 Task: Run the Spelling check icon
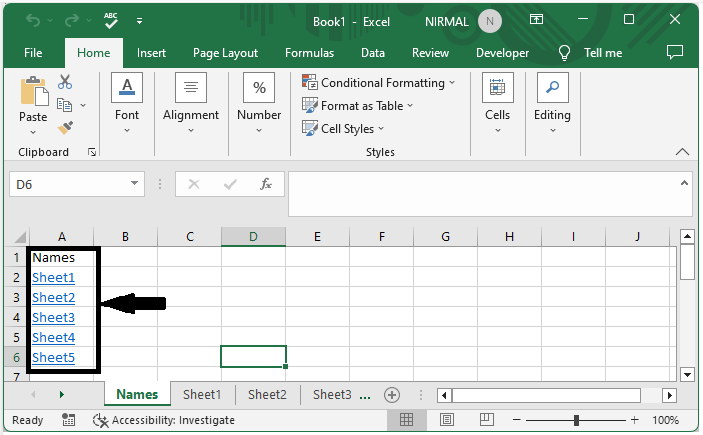point(111,21)
